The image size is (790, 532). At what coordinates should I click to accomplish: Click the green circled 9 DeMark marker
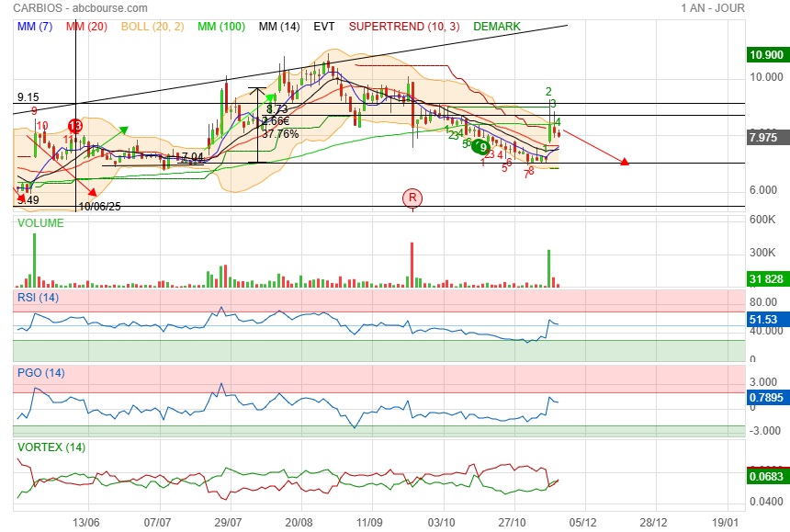(482, 146)
